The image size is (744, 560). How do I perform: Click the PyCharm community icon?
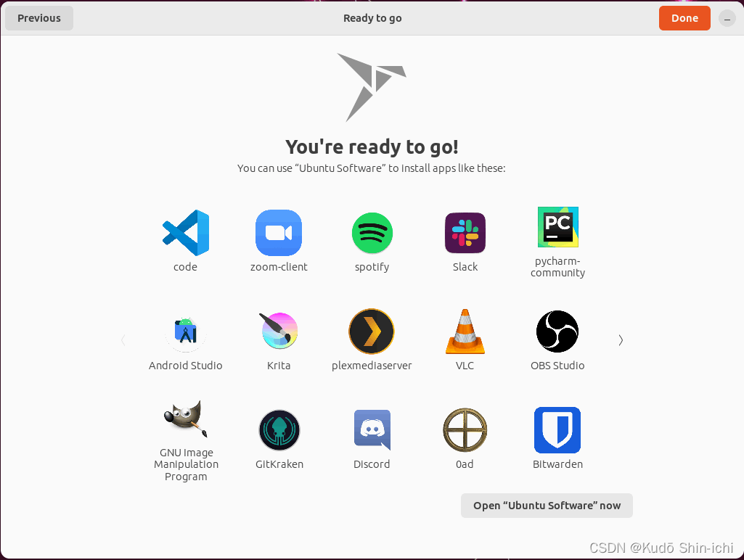[x=558, y=227]
